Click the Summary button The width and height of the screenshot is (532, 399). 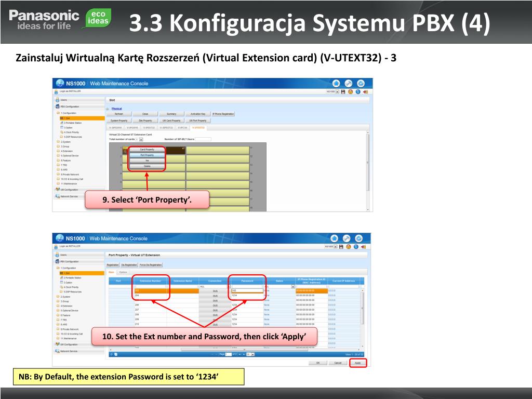point(171,114)
